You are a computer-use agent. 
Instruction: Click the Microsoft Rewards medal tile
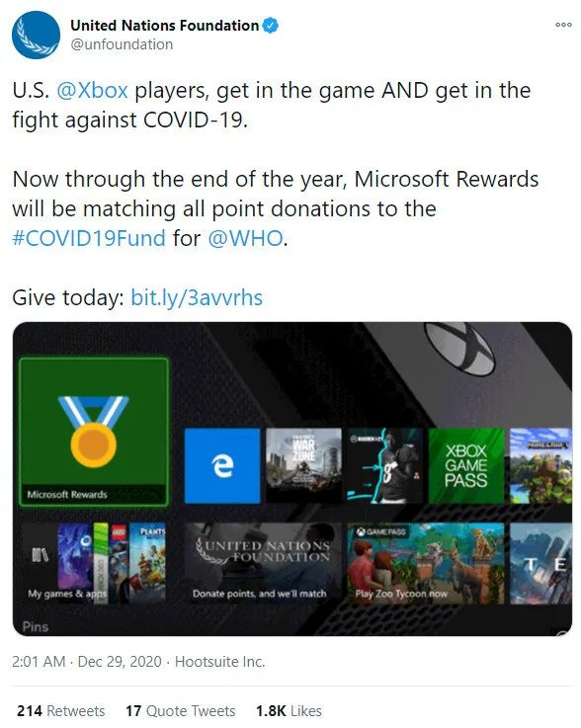[94, 432]
